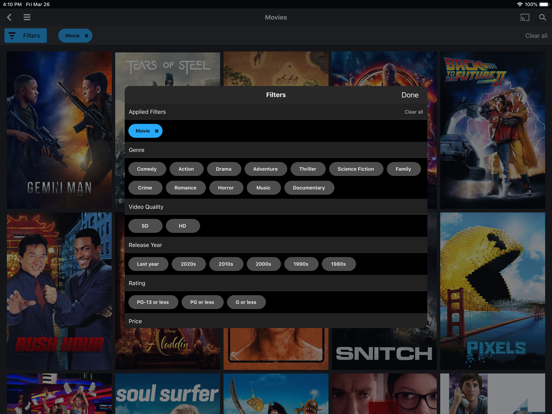Screen dimensions: 552x414
Task: Open the Tears of Steel poster
Action: coord(168,69)
